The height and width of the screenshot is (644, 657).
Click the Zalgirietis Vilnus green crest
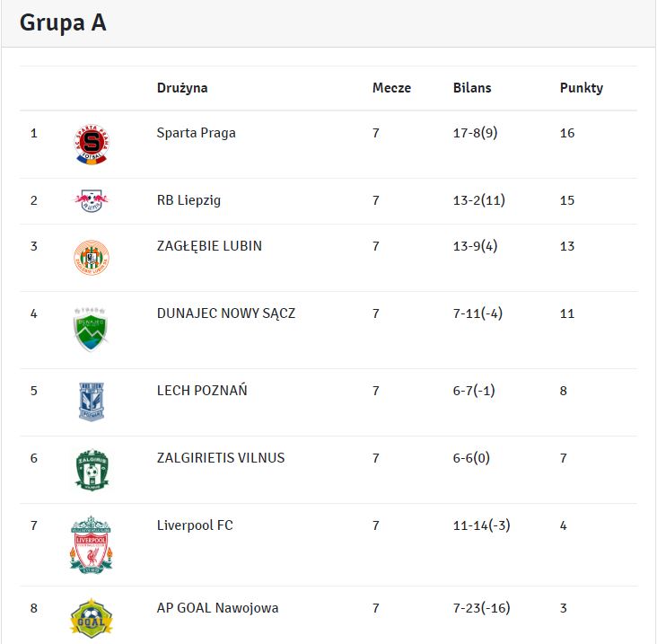click(92, 470)
